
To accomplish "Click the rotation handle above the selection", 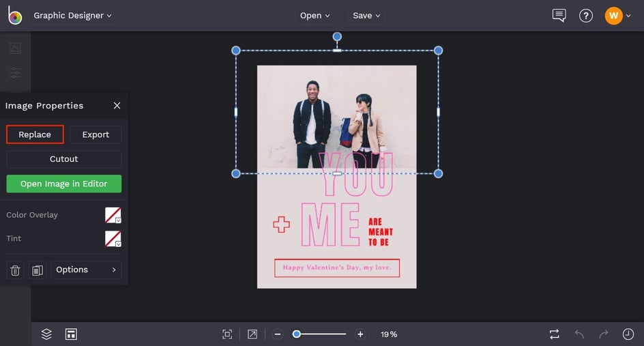I will tap(337, 37).
